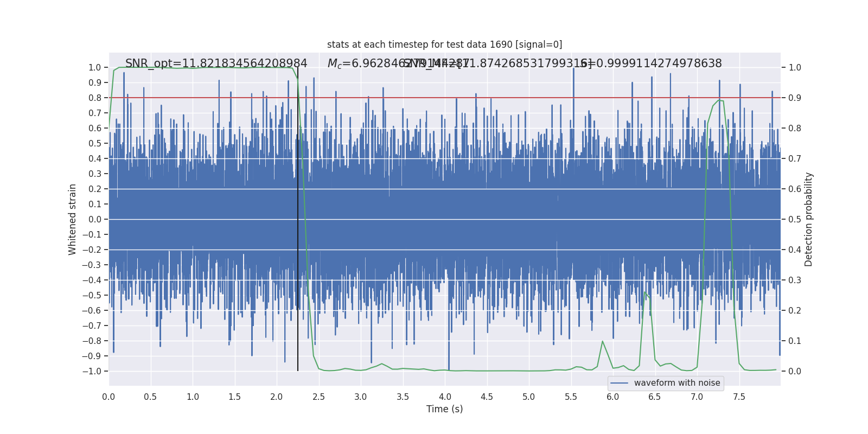
Task: Click the plot title mentioning test data 1690
Action: coord(444,44)
